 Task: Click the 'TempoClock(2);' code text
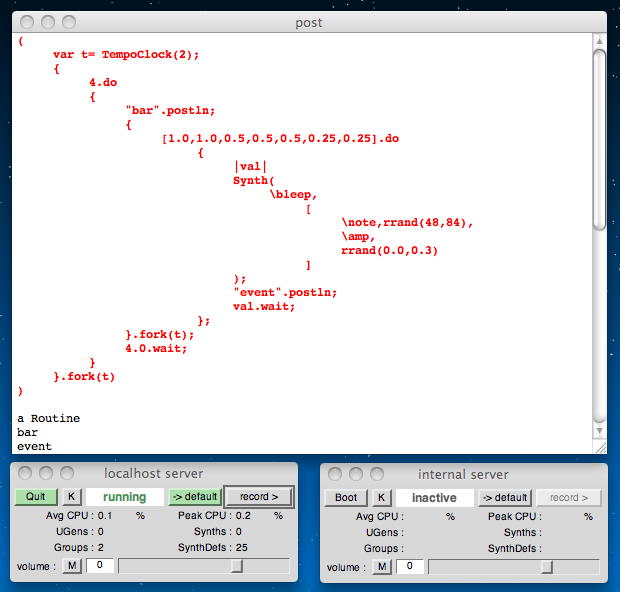coord(150,54)
